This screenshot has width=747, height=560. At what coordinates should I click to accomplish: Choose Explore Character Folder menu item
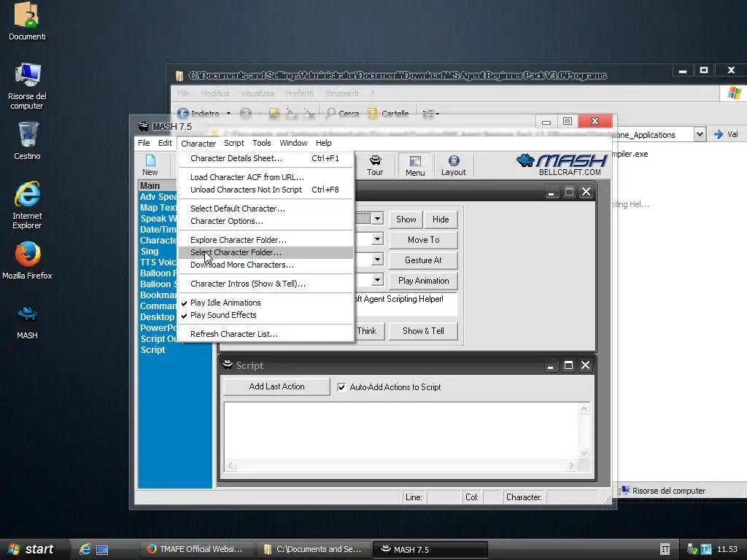(267, 239)
